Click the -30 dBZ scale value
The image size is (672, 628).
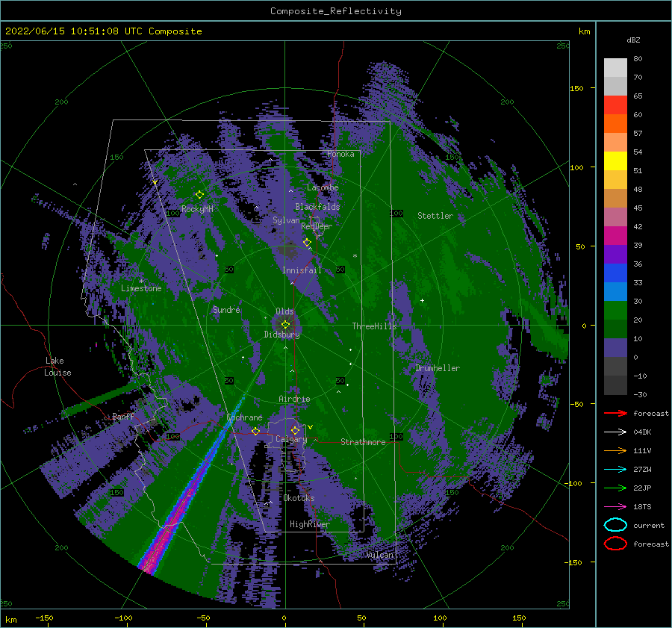640,394
